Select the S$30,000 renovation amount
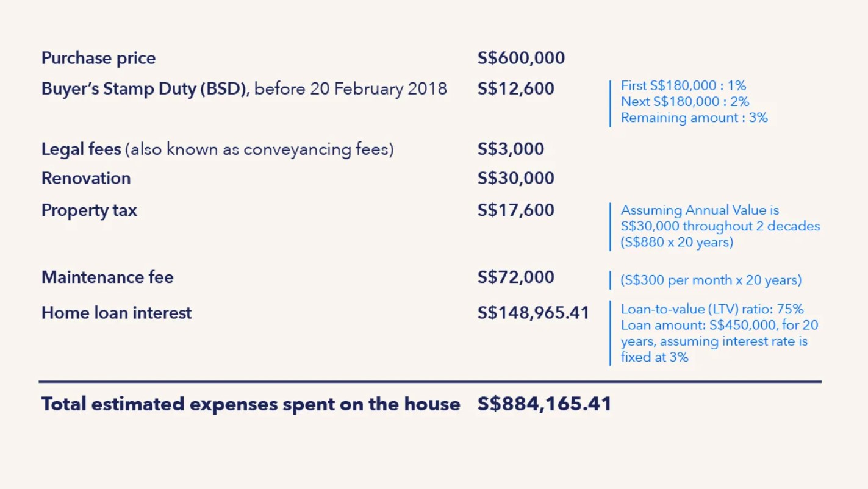This screenshot has width=868, height=489. pyautogui.click(x=515, y=179)
